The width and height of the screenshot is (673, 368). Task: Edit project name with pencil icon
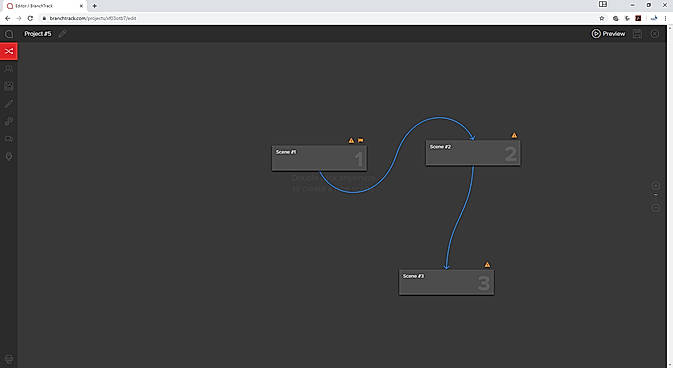coord(62,34)
